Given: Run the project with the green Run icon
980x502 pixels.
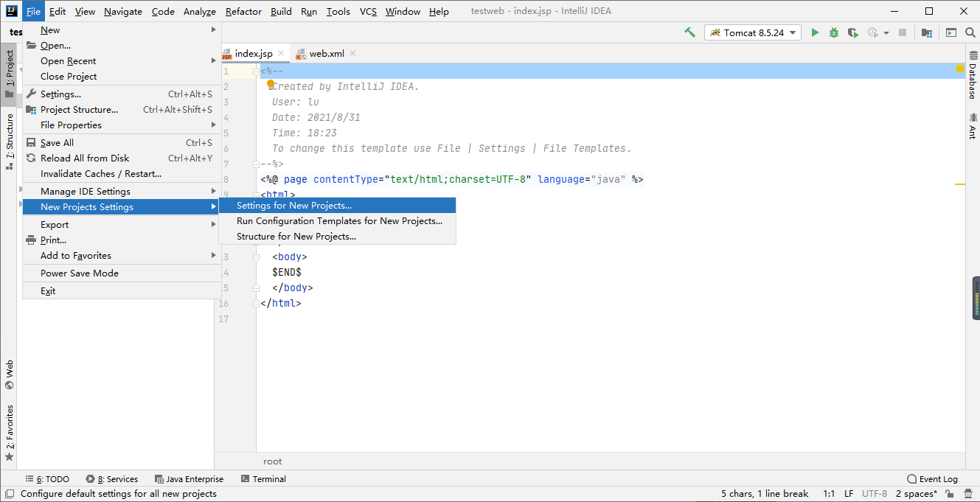Looking at the screenshot, I should [814, 32].
